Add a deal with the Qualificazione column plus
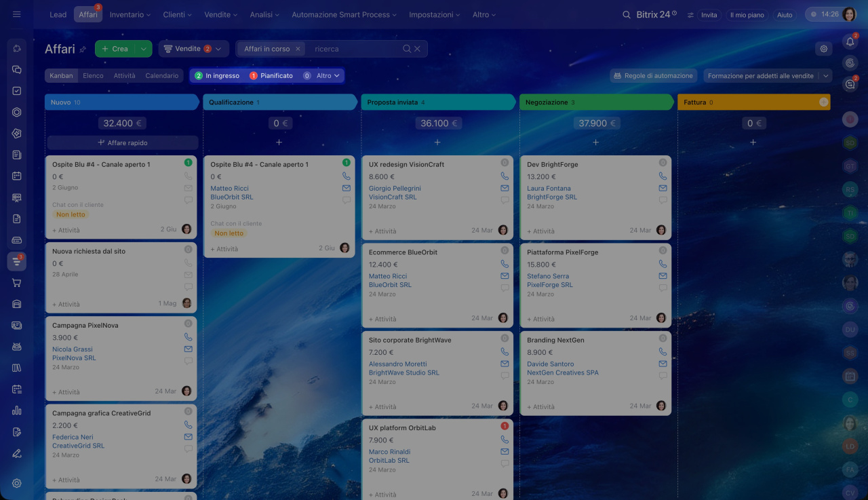Image resolution: width=868 pixels, height=500 pixels. (x=279, y=142)
